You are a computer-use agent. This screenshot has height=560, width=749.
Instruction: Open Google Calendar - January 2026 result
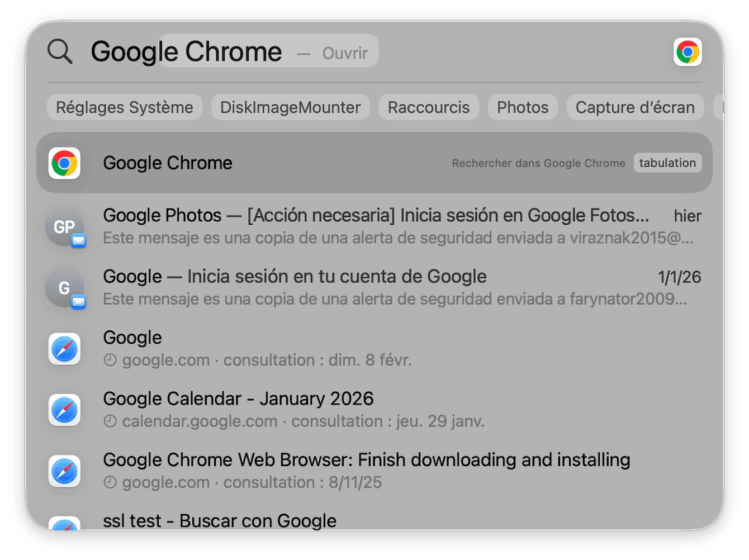coord(374,410)
